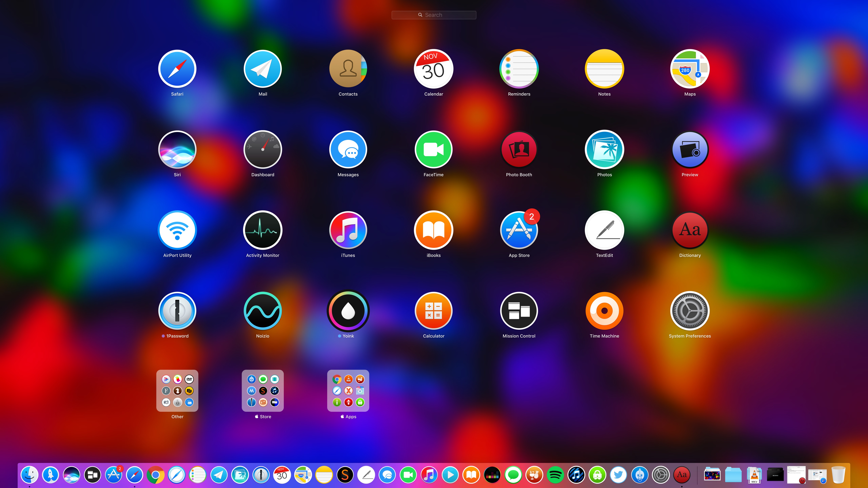The height and width of the screenshot is (488, 868).
Task: Click Finder icon in the Dock
Action: coord(30,475)
